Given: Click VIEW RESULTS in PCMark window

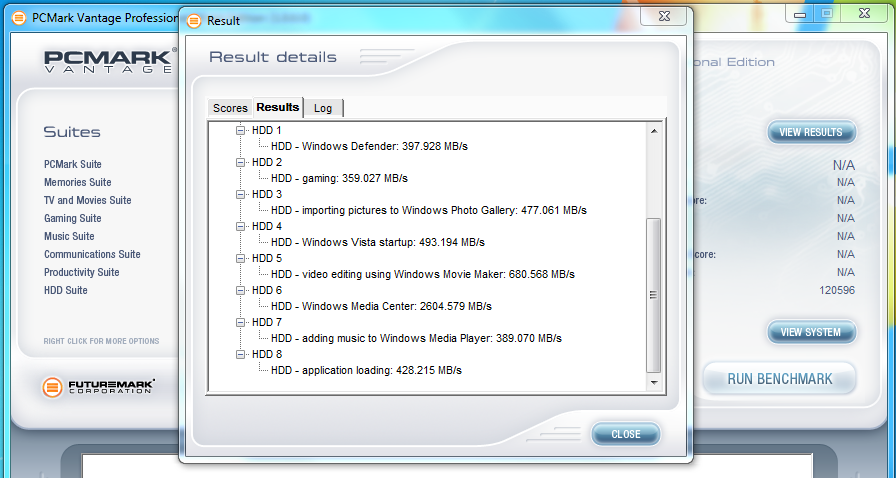Looking at the screenshot, I should [811, 132].
